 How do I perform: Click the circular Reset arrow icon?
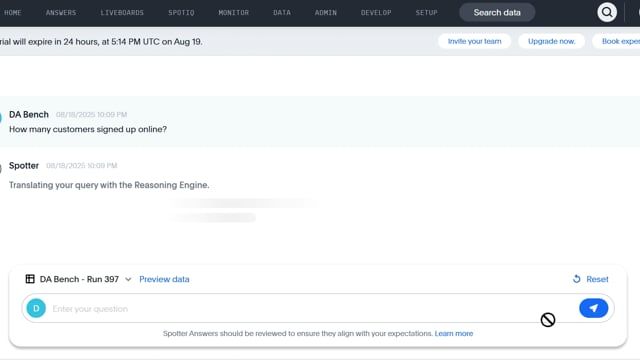(576, 279)
